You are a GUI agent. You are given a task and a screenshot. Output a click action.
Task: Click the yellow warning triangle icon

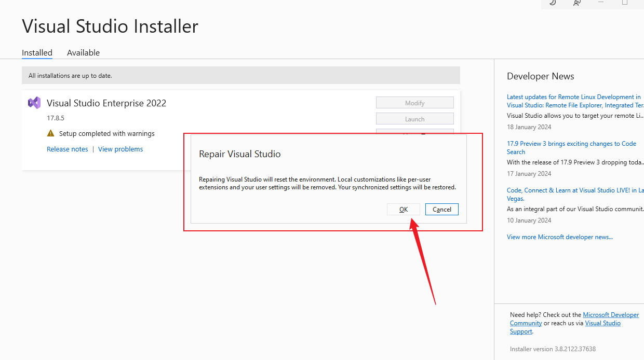[x=50, y=133]
